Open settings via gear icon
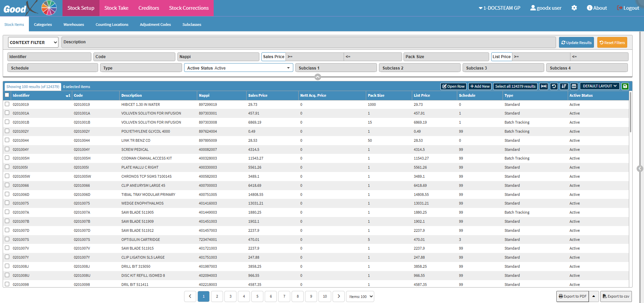The width and height of the screenshot is (644, 303). point(574,8)
